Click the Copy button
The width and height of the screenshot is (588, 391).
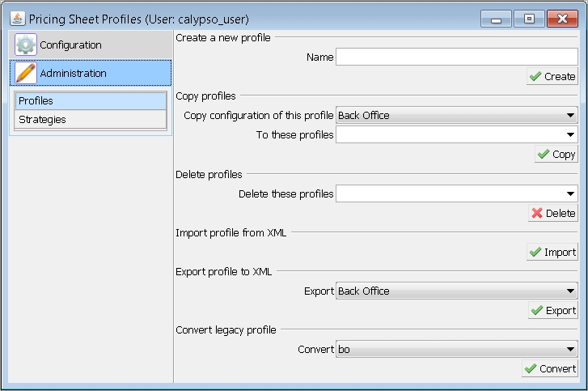point(556,155)
